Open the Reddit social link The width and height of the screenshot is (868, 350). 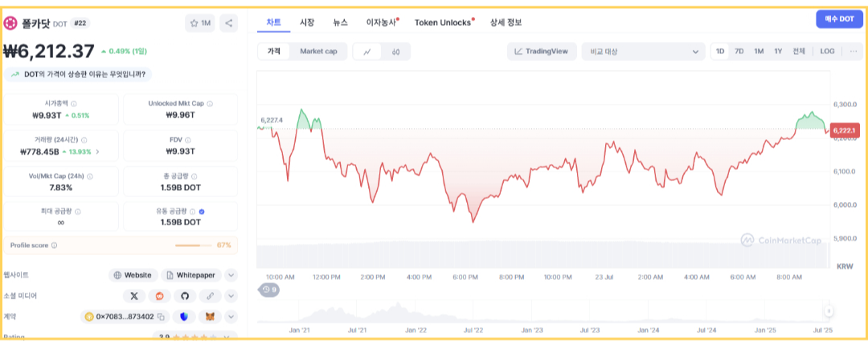click(159, 296)
